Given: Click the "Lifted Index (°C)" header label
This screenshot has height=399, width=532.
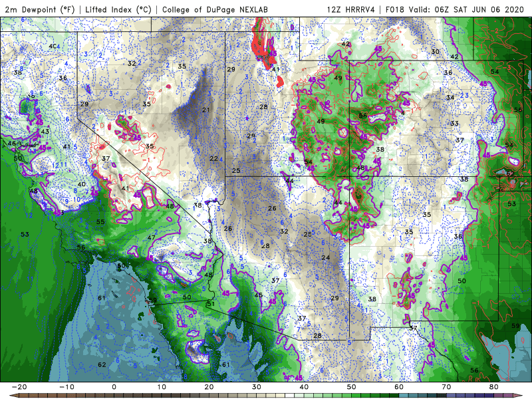Looking at the screenshot, I should coord(118,9).
